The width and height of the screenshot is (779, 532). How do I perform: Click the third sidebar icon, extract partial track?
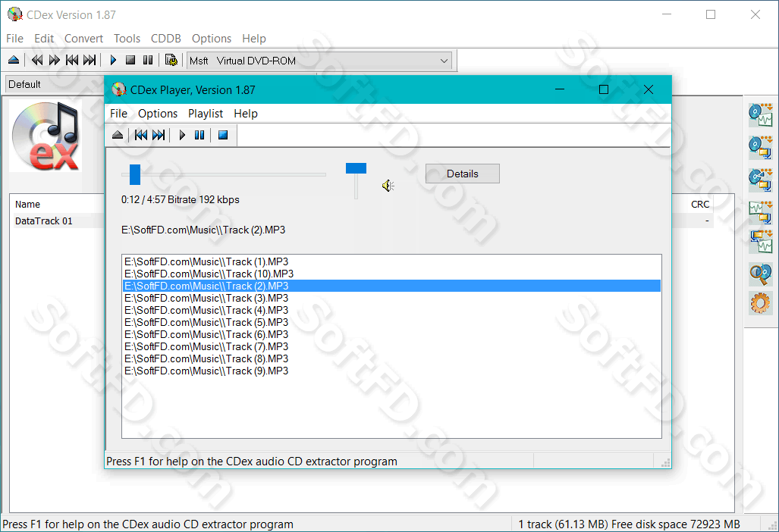[x=761, y=180]
